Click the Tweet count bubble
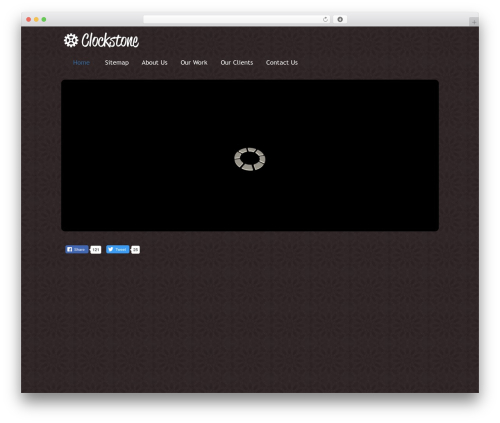The width and height of the screenshot is (500, 423). 135,250
